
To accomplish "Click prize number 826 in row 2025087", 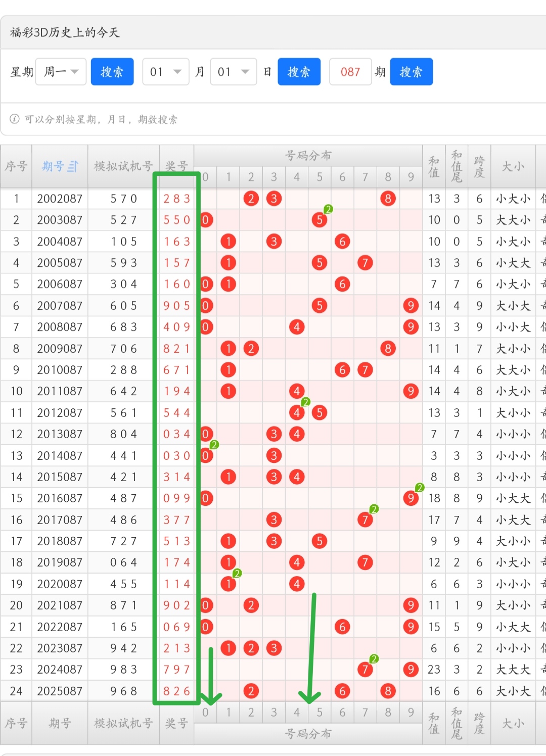I will 176,691.
